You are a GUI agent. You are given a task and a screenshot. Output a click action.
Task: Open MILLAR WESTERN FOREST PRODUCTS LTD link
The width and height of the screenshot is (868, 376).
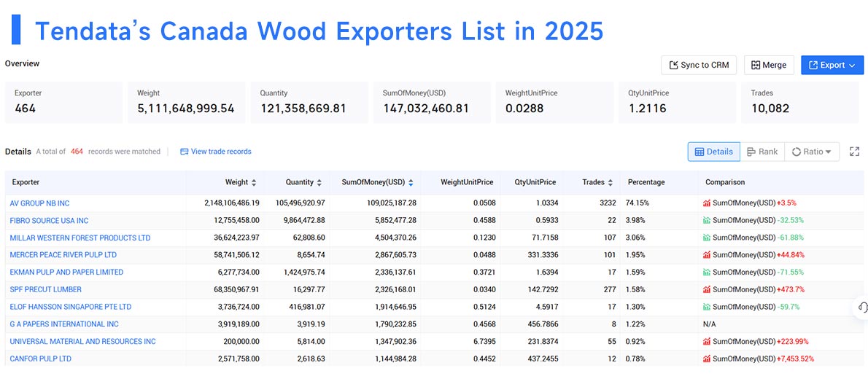point(80,238)
